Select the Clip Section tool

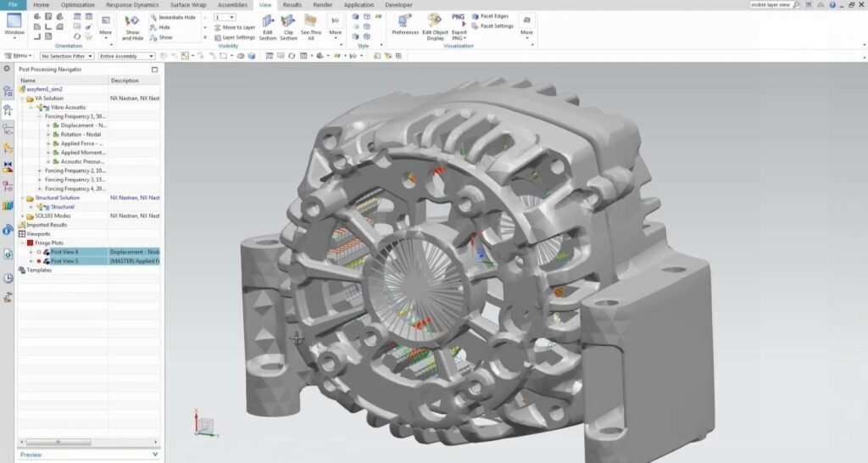pos(288,26)
